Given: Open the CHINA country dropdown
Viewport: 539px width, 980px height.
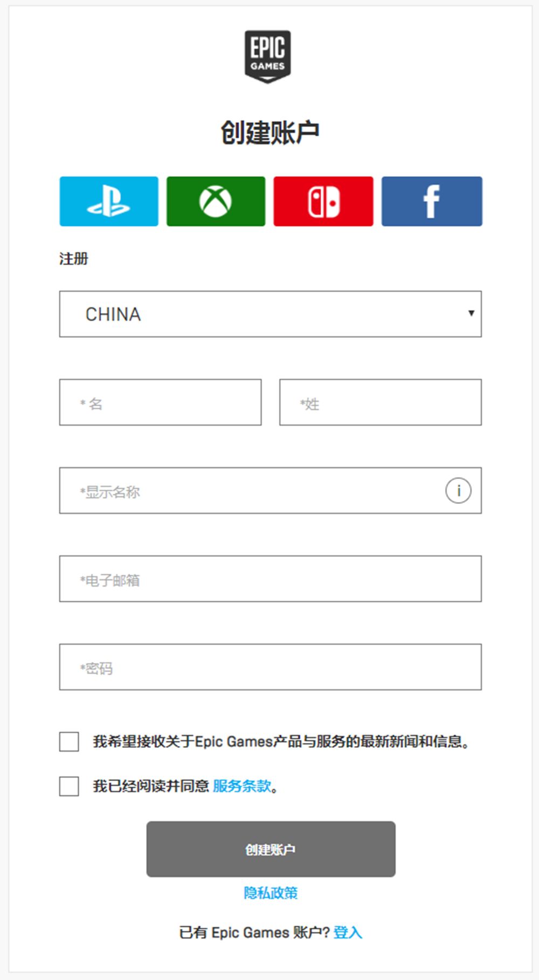Looking at the screenshot, I should [270, 314].
